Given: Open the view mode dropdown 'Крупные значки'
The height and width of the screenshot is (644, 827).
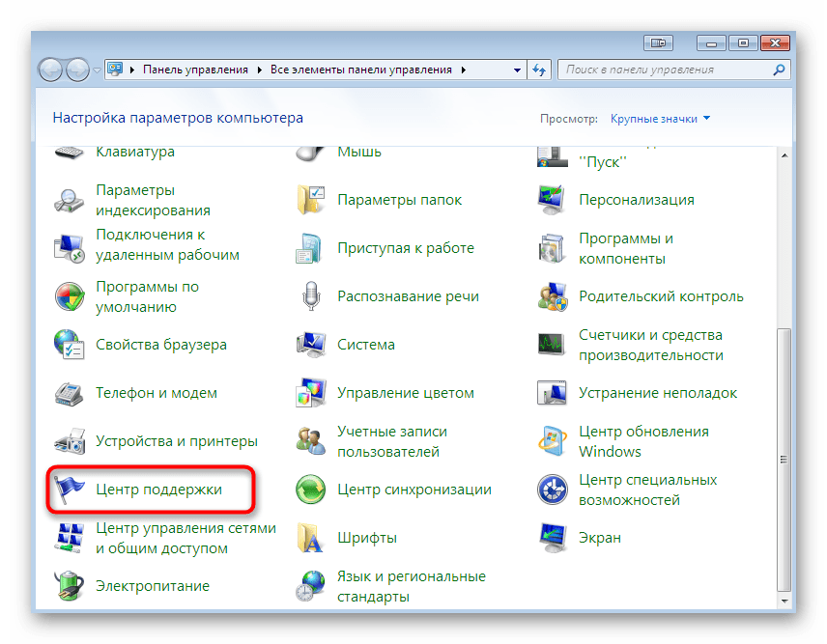Looking at the screenshot, I should click(660, 119).
